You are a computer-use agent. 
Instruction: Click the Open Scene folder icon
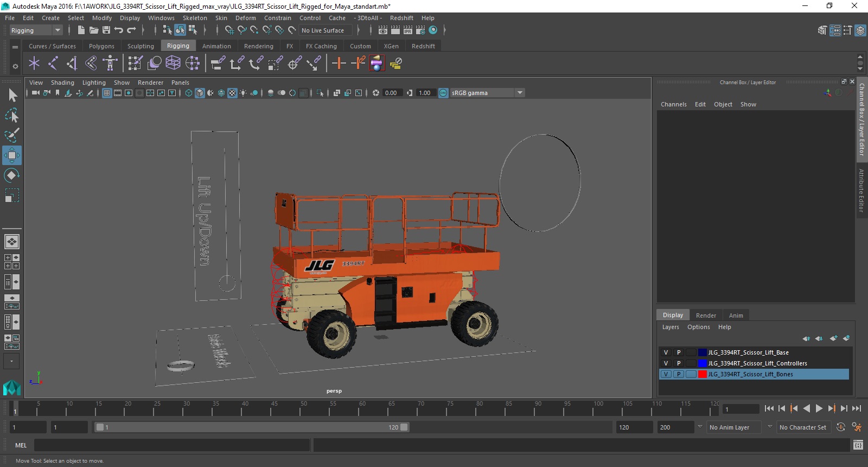(93, 30)
